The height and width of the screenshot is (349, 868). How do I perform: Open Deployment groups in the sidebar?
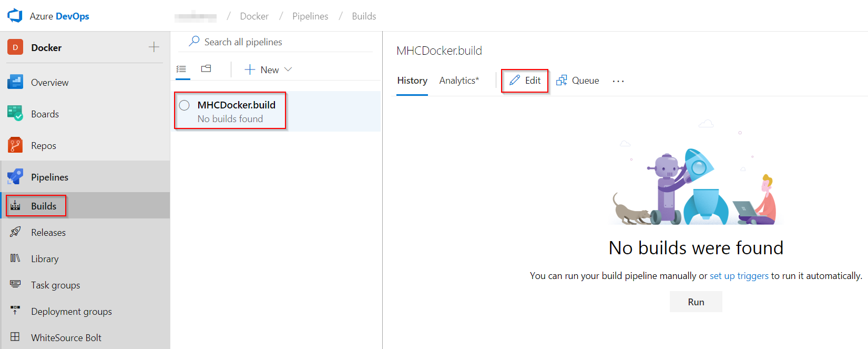[x=85, y=311]
